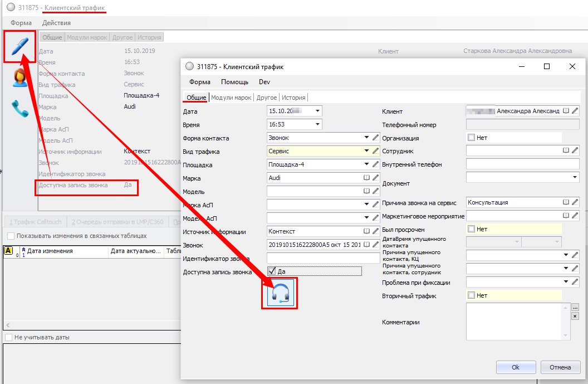The image size is (588, 384).
Task: Play call recording with headphones button
Action: tap(280, 293)
